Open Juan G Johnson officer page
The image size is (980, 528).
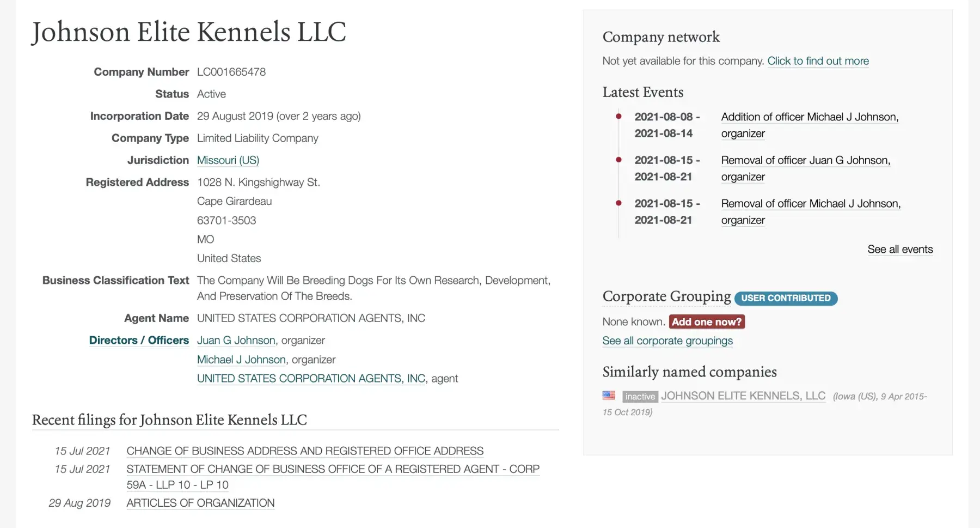(236, 341)
